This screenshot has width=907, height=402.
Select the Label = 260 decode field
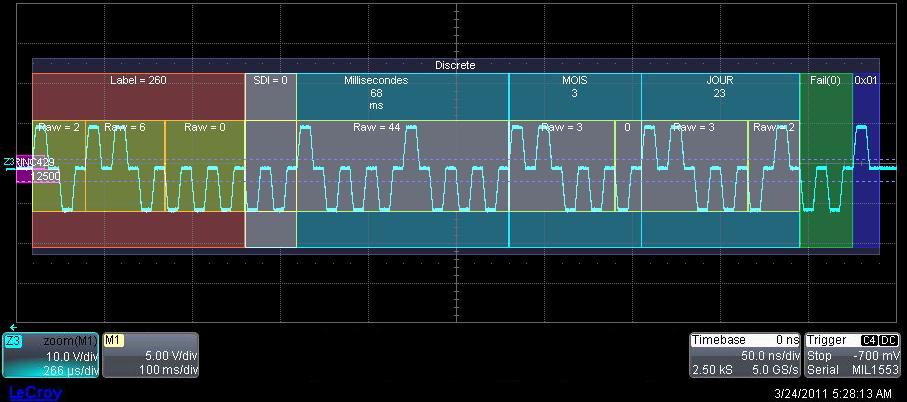138,81
